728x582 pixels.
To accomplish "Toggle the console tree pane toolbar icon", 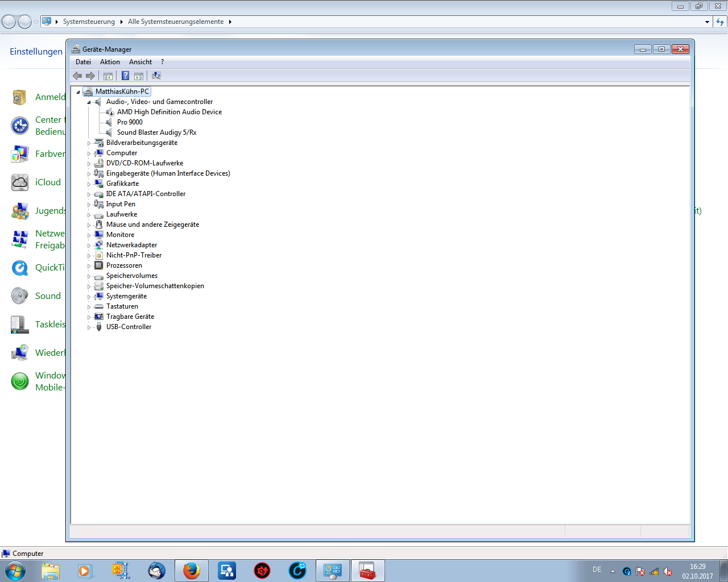I will pyautogui.click(x=107, y=76).
